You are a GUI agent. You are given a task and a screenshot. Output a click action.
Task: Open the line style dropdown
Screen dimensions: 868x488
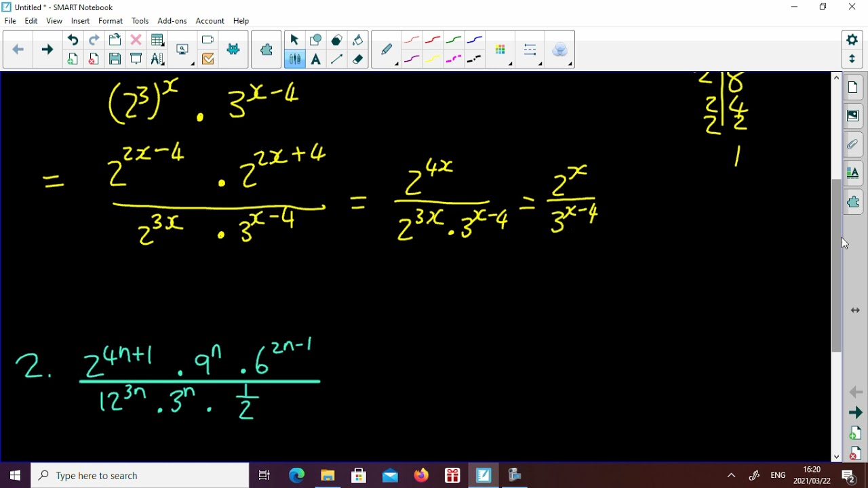[x=531, y=49]
